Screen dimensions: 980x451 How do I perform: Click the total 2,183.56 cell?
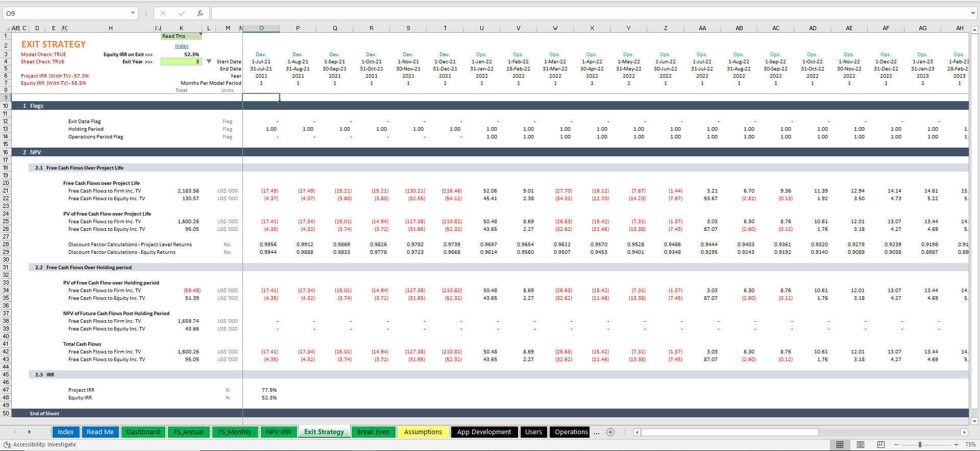coord(188,191)
